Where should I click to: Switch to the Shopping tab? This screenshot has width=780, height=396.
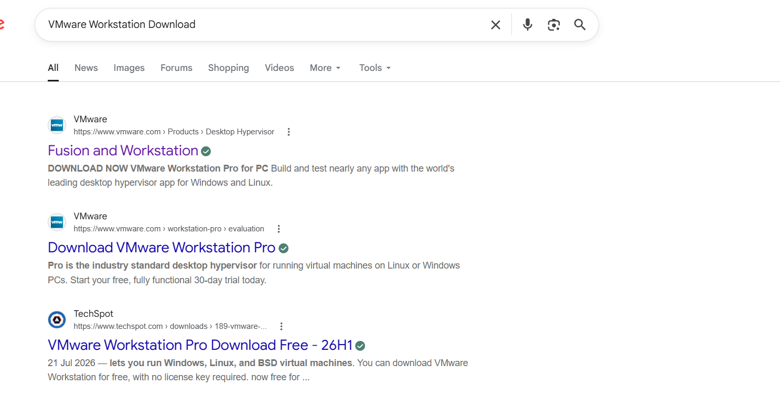[228, 68]
